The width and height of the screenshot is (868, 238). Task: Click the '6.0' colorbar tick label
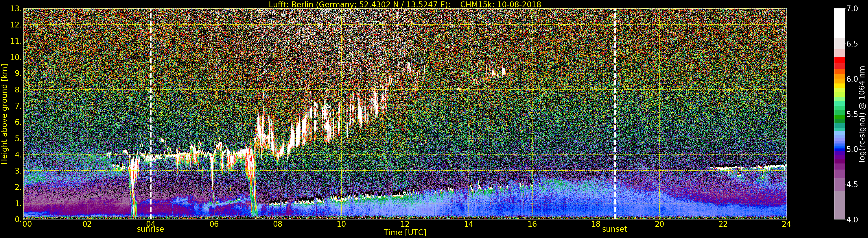click(852, 79)
